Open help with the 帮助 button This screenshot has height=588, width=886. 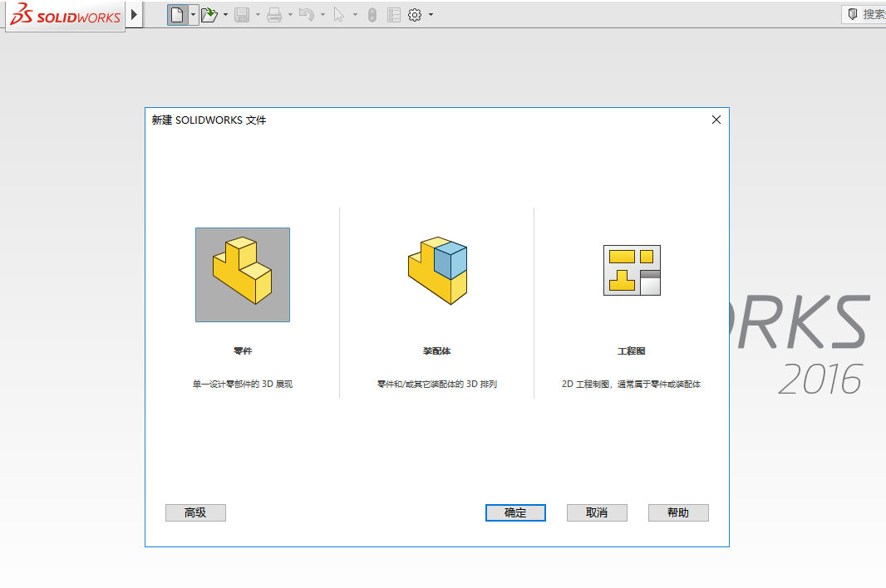tap(678, 513)
